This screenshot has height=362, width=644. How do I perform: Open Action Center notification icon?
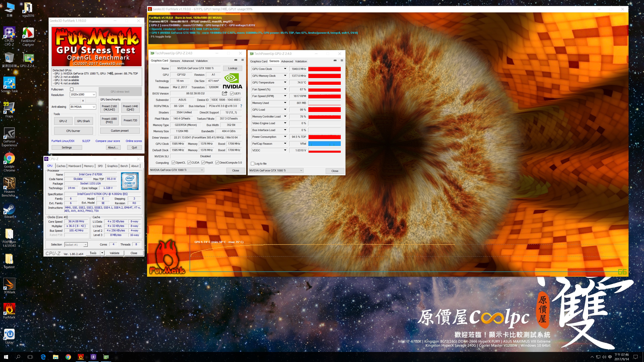[x=635, y=357]
